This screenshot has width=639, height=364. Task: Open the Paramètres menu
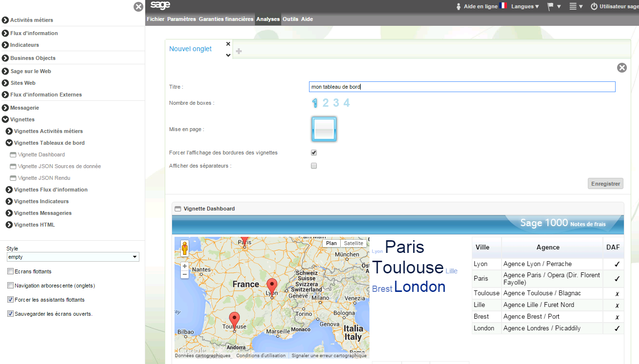pyautogui.click(x=181, y=19)
